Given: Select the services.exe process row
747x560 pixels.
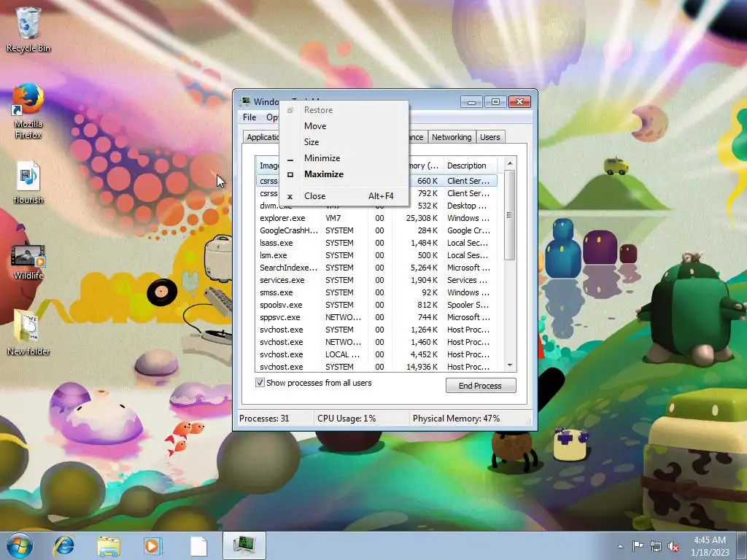Looking at the screenshot, I should [x=376, y=280].
